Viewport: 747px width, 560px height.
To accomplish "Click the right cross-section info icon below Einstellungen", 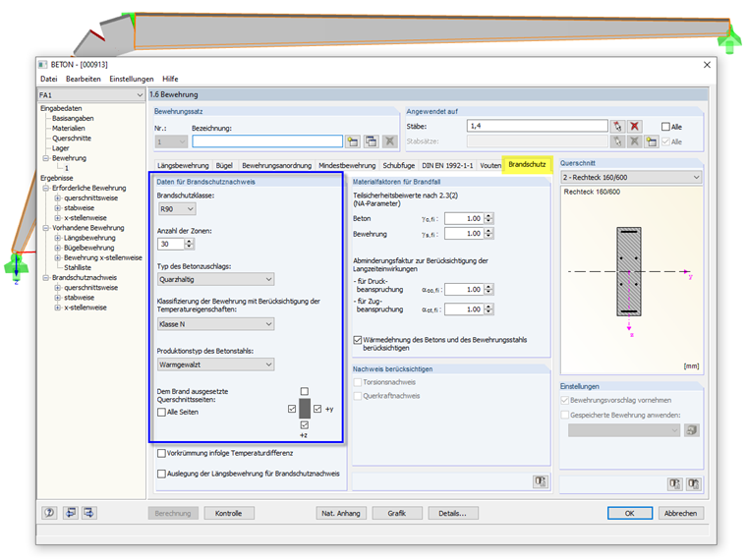I will click(693, 484).
